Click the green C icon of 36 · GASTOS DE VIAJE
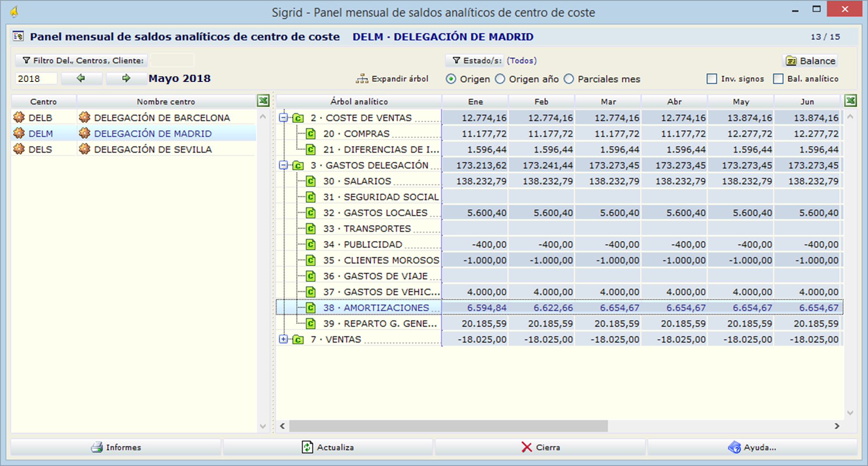The image size is (868, 466). pos(311,276)
